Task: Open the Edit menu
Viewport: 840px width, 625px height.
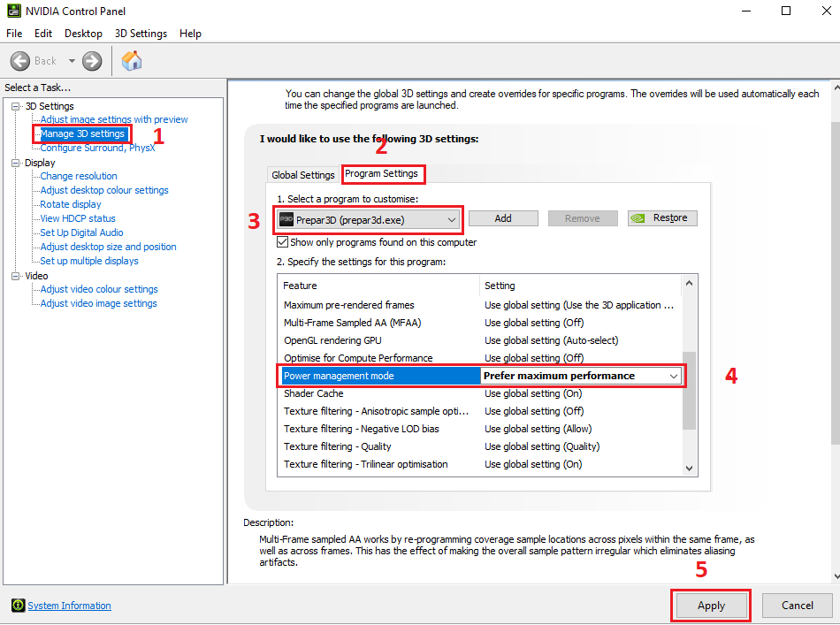Action: 43,34
